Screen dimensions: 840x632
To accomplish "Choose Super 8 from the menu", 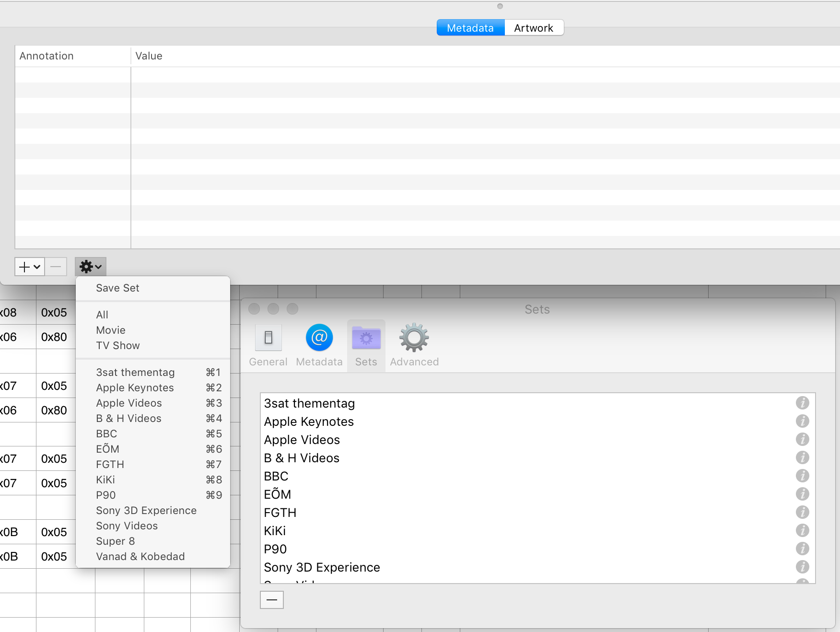I will pyautogui.click(x=153, y=541).
